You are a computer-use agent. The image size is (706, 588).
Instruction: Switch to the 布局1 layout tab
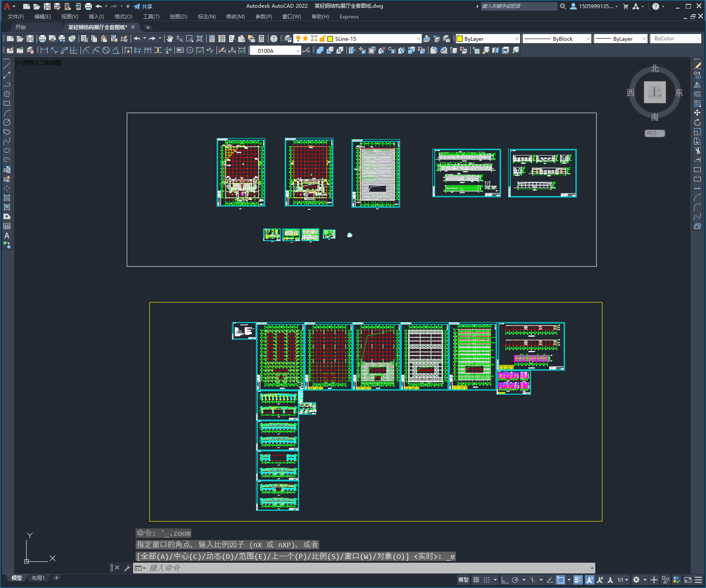coord(38,578)
